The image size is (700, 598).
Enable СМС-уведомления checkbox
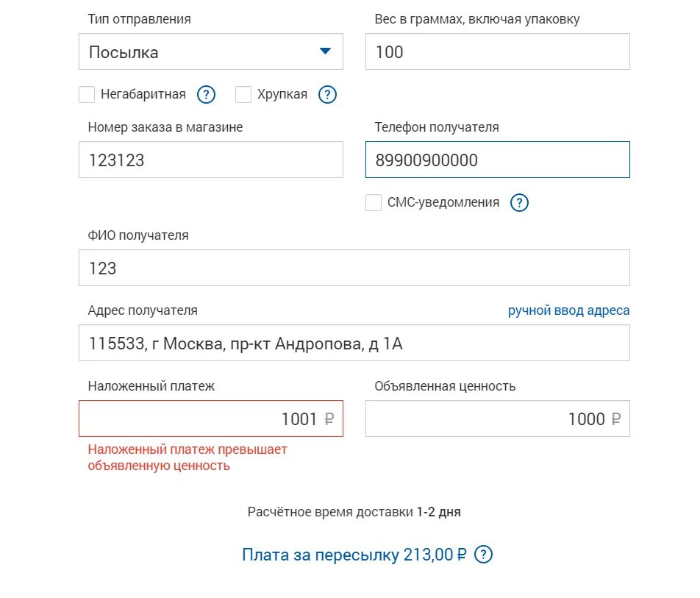click(x=374, y=203)
